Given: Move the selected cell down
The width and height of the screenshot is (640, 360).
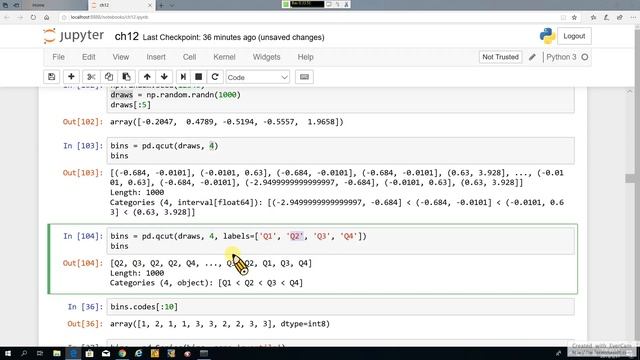Looking at the screenshot, I should (x=164, y=77).
